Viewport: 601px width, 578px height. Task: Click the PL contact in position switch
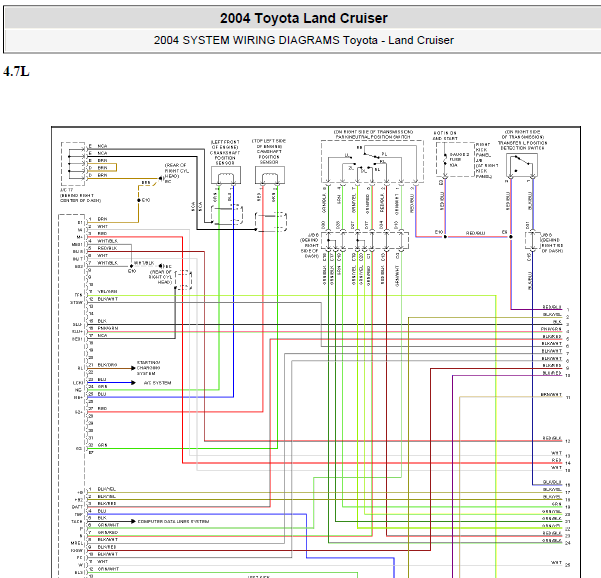click(384, 154)
